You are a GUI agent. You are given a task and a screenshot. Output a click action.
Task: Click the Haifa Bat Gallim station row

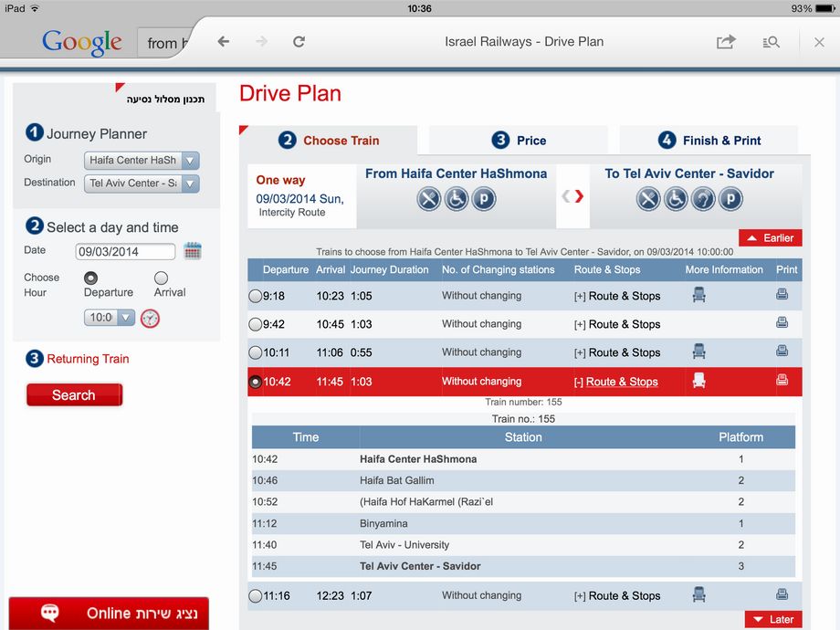[x=523, y=480]
